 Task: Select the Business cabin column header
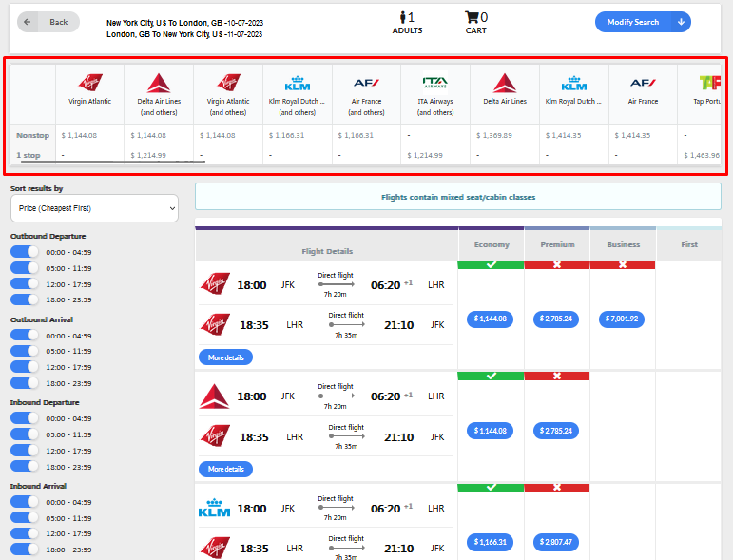(623, 244)
